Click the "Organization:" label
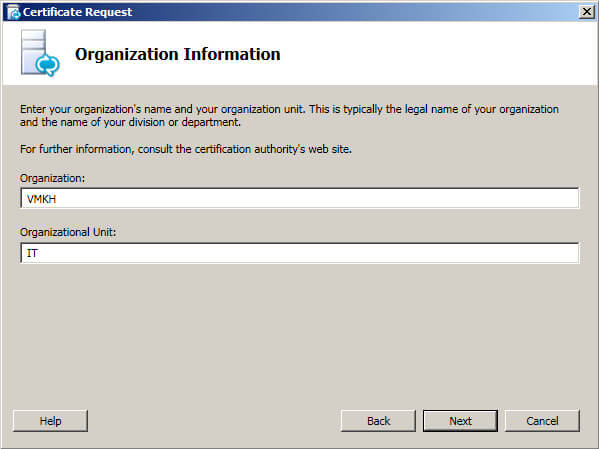Image resolution: width=599 pixels, height=449 pixels. click(x=53, y=178)
